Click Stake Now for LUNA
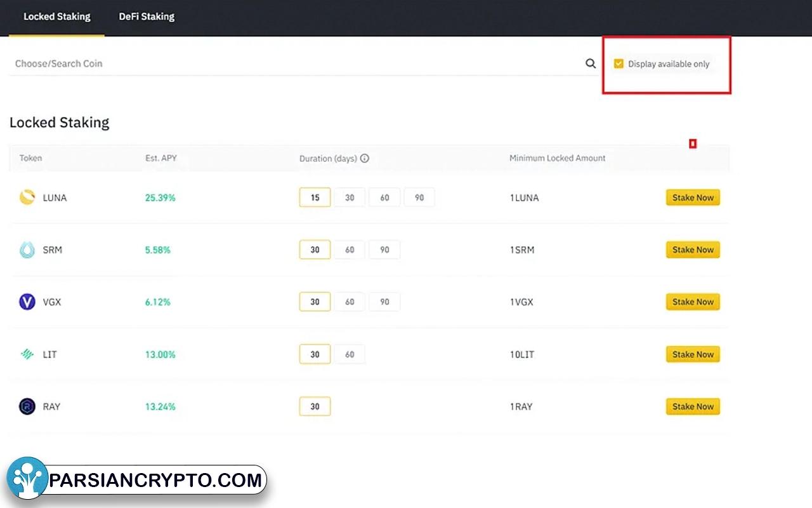Viewport: 812px width, 508px height. point(693,197)
